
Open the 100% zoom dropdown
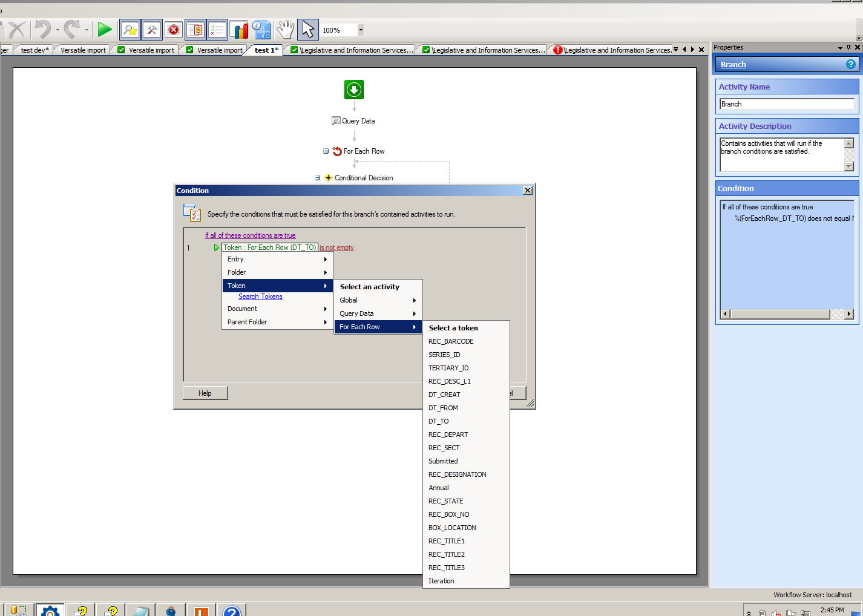(361, 30)
